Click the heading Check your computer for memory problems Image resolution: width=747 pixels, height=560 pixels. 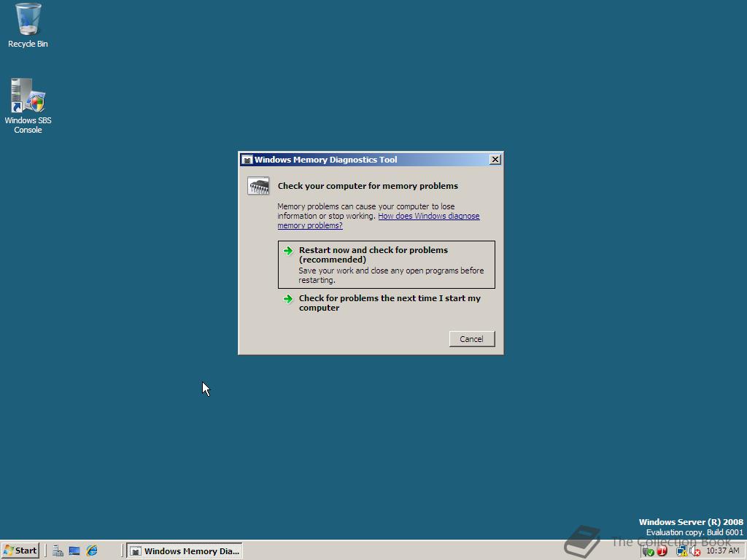pyautogui.click(x=368, y=186)
